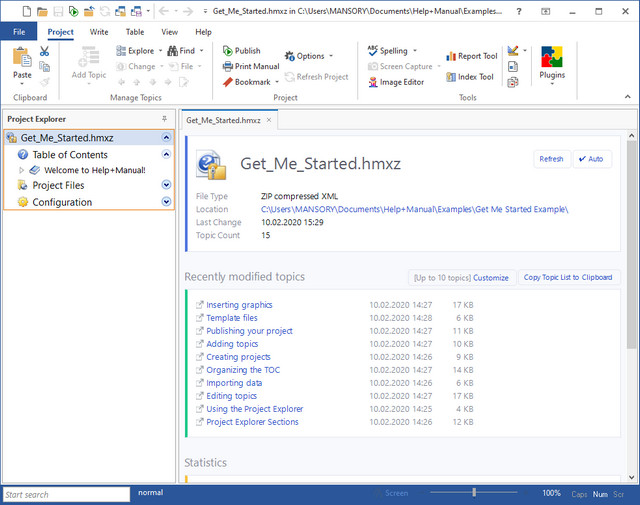Expand the Welcome to Help+Manual! tree node
The height and width of the screenshot is (505, 640).
22,170
